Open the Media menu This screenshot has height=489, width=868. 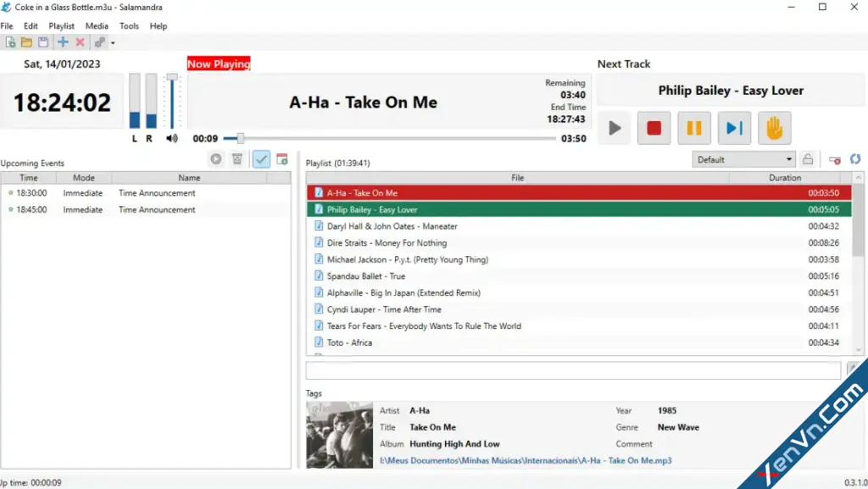97,26
